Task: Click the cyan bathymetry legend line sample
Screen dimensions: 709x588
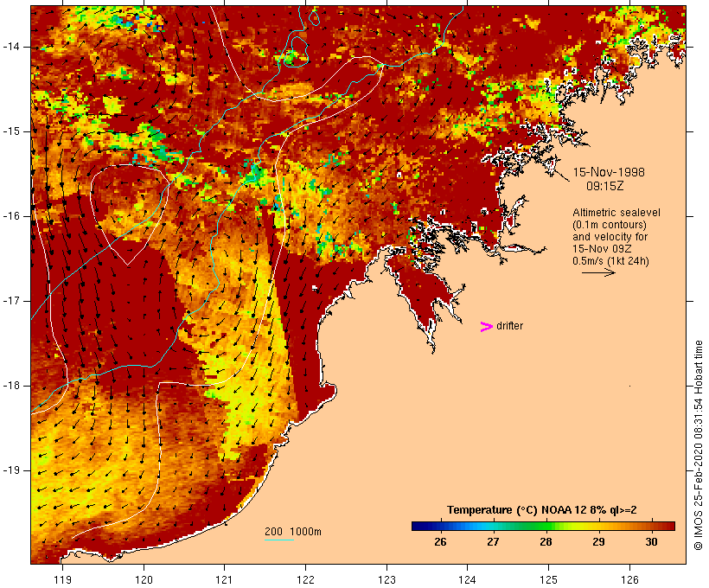Action: coord(279,540)
